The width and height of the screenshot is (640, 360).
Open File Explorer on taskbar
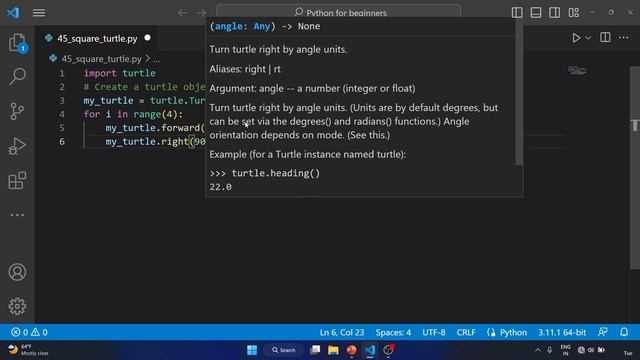coord(333,350)
